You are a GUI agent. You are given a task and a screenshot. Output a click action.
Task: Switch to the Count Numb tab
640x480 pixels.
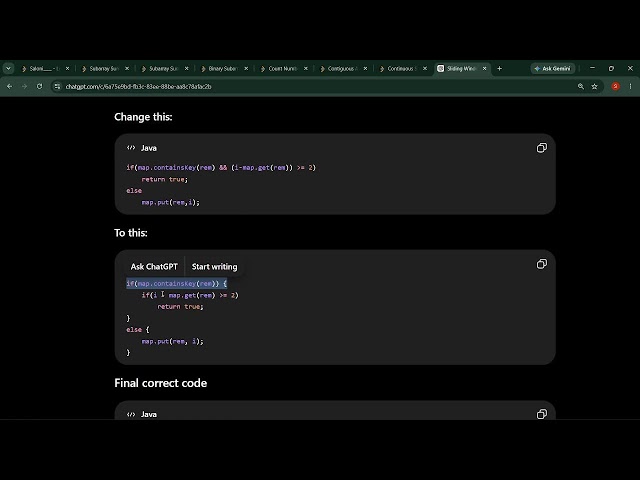(282, 69)
